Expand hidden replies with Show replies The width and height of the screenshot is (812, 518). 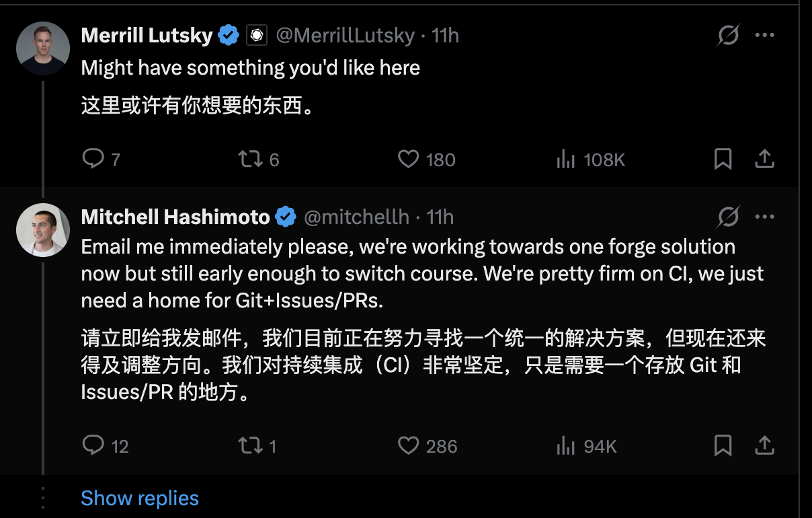140,498
